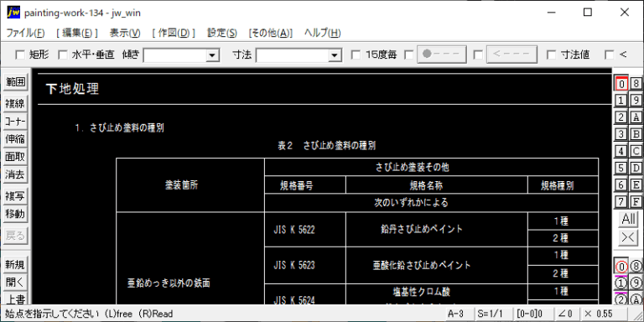The height and width of the screenshot is (322, 644).
Task: Click the 開く button
Action: (x=15, y=283)
